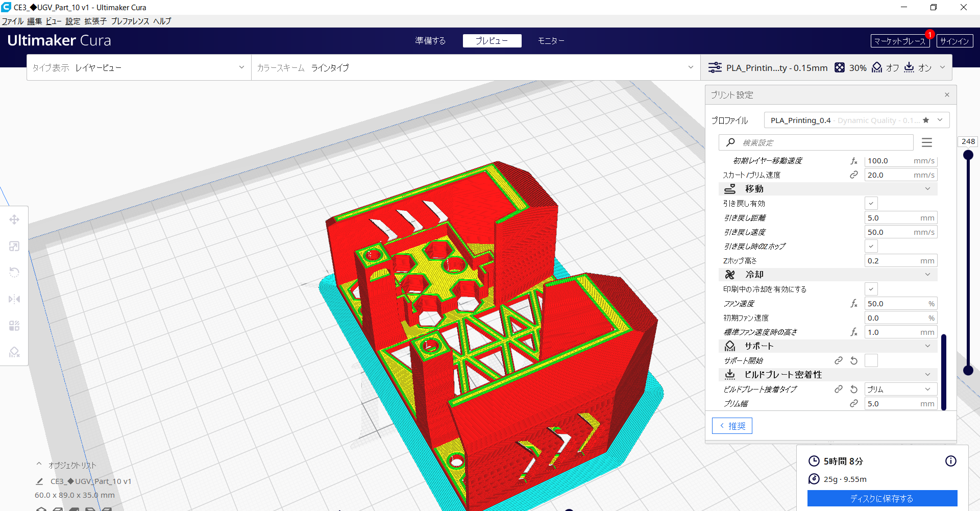The width and height of the screenshot is (980, 511).
Task: Click the link icon beside ブリム幅
Action: 854,403
